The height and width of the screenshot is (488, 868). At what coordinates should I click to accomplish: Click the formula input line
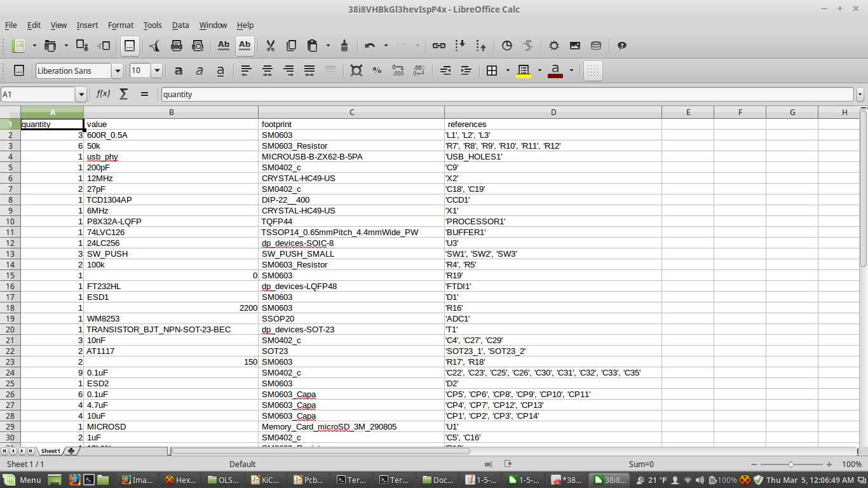507,94
